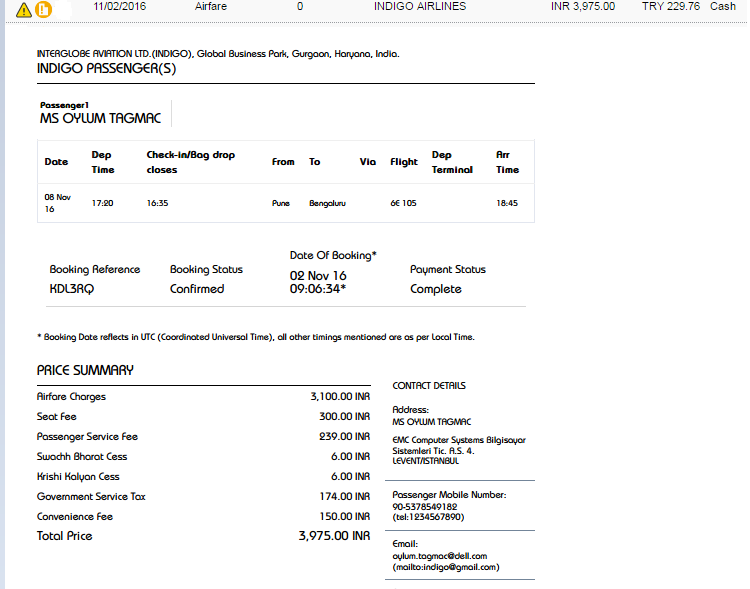750x589 pixels.
Task: Click the PRICE SUMMARY heading
Action: click(x=85, y=370)
